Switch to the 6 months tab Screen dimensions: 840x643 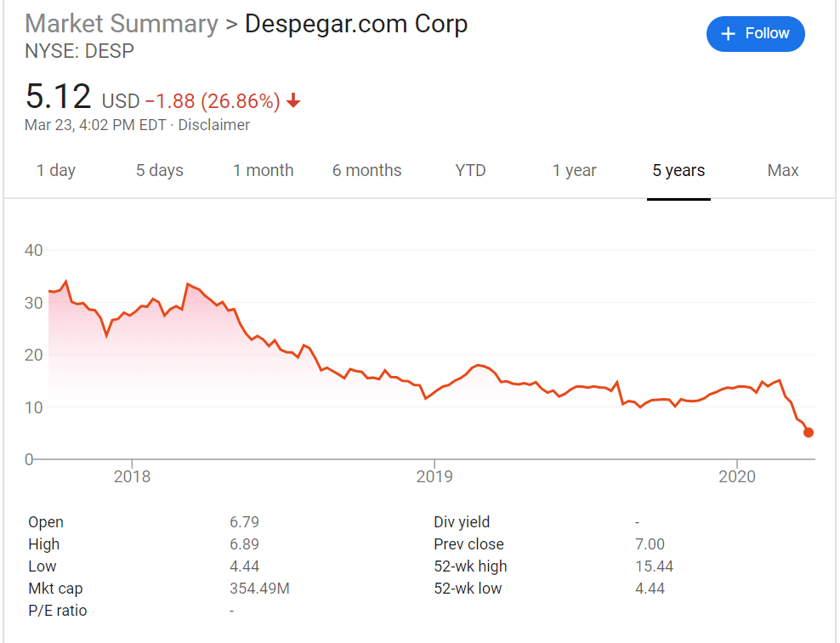point(367,171)
